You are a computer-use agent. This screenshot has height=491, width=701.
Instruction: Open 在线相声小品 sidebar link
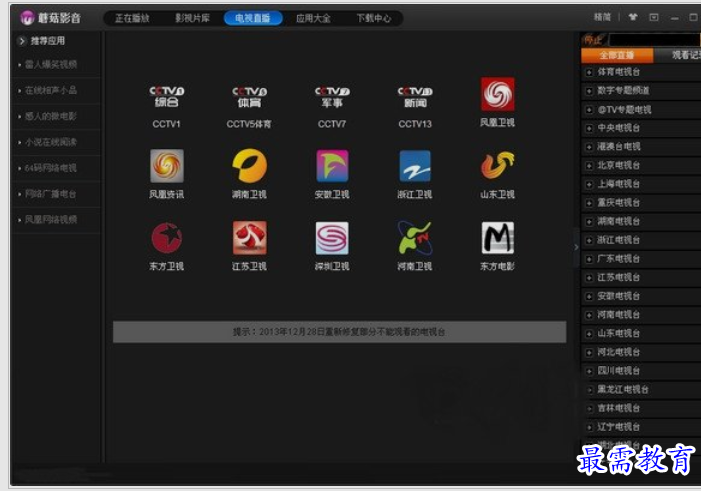click(51, 91)
